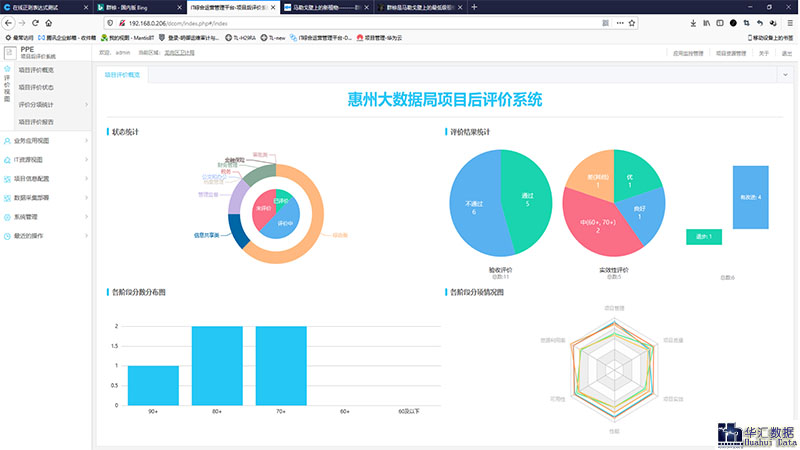This screenshot has height=450, width=800.
Task: Click the 不通过 6 pie slice
Action: point(473,207)
